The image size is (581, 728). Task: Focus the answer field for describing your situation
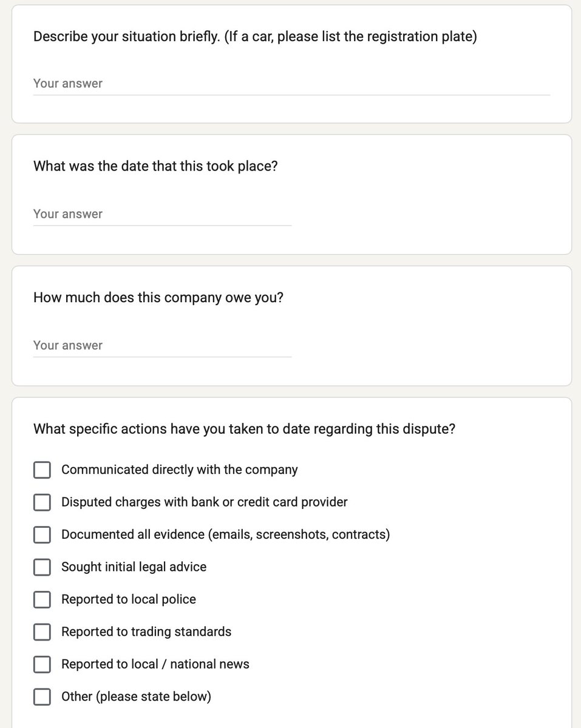[x=291, y=84]
